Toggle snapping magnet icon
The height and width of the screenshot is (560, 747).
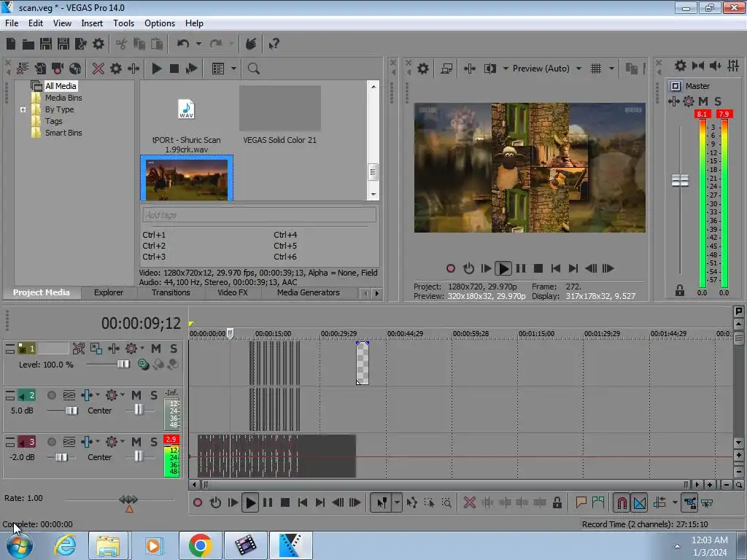coord(622,502)
